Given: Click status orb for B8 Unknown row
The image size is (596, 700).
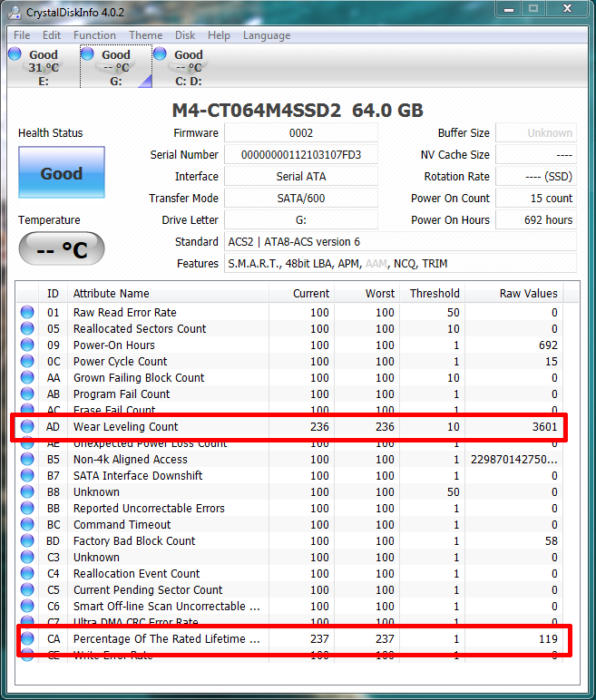Looking at the screenshot, I should point(27,491).
